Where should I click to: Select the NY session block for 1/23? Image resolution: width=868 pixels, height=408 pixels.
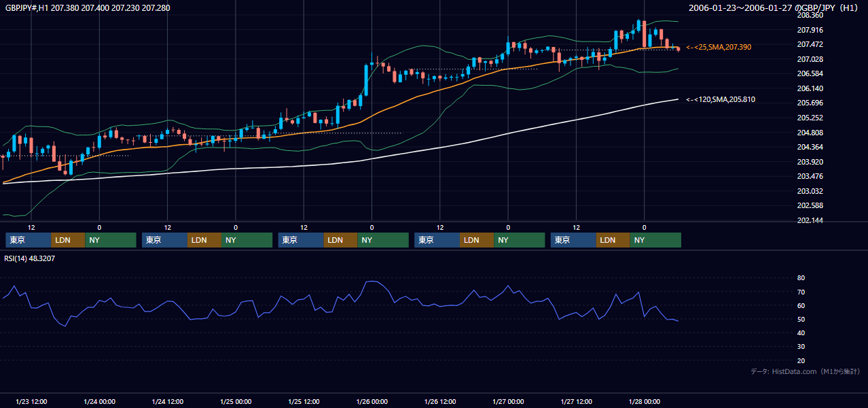pos(111,240)
